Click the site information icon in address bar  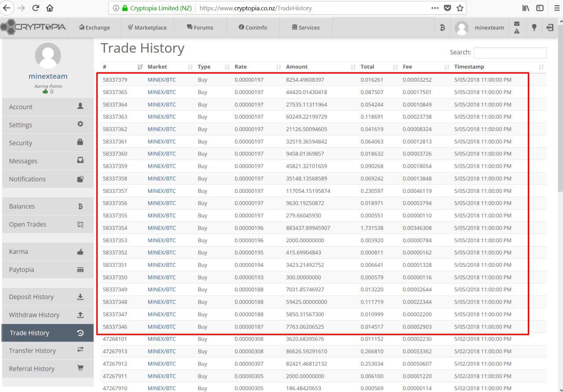tap(116, 8)
